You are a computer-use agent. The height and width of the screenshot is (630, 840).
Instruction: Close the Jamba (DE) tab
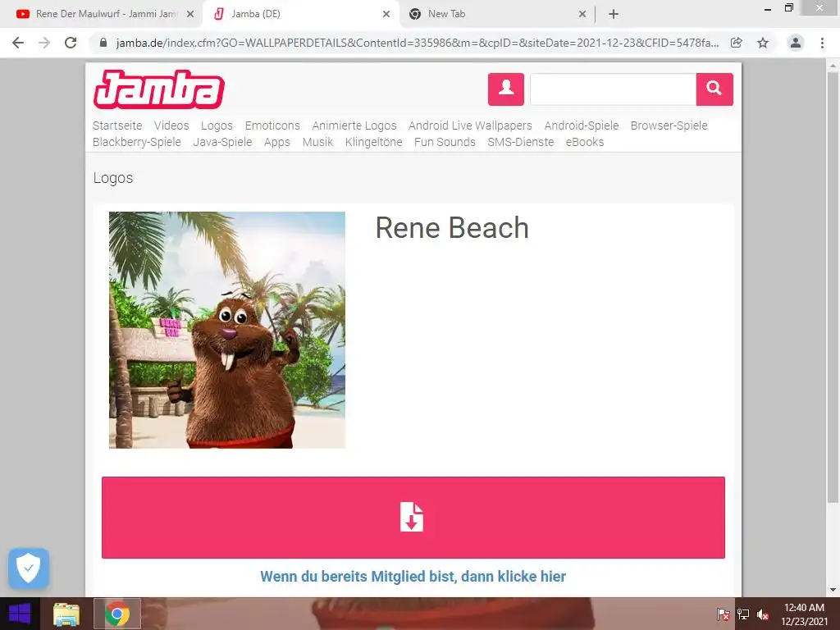[x=386, y=14]
